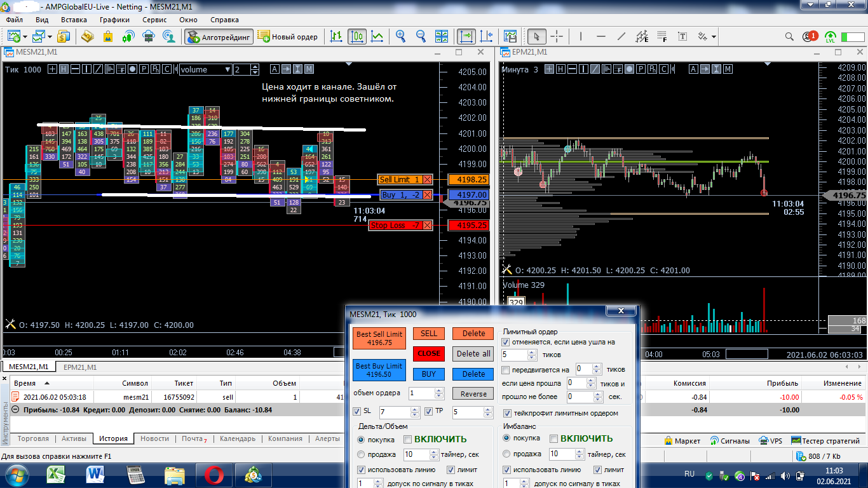Enable the 'передвигается на' checkbox

click(506, 370)
